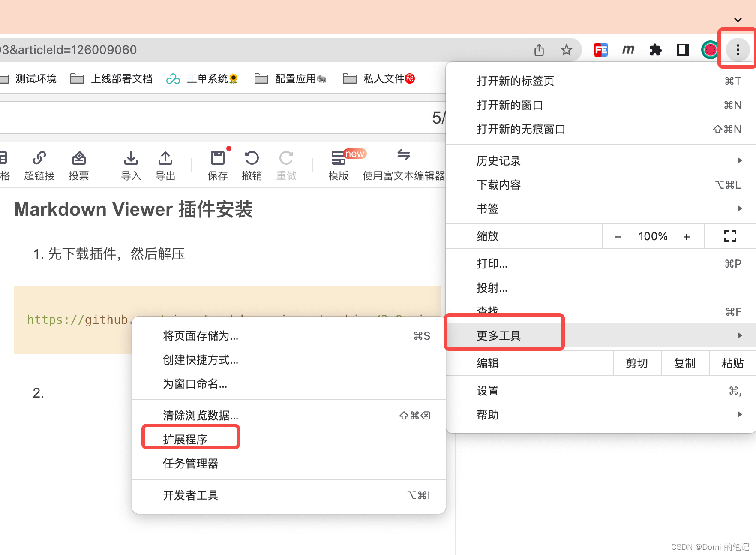Click the chevron down arrow at top right
Image resolution: width=756 pixels, height=555 pixels.
point(738,20)
